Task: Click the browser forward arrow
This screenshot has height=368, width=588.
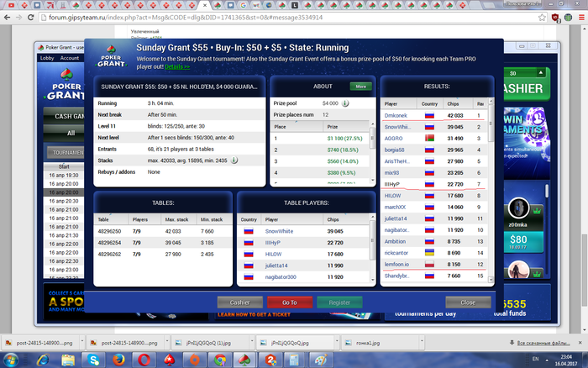Action: point(18,18)
